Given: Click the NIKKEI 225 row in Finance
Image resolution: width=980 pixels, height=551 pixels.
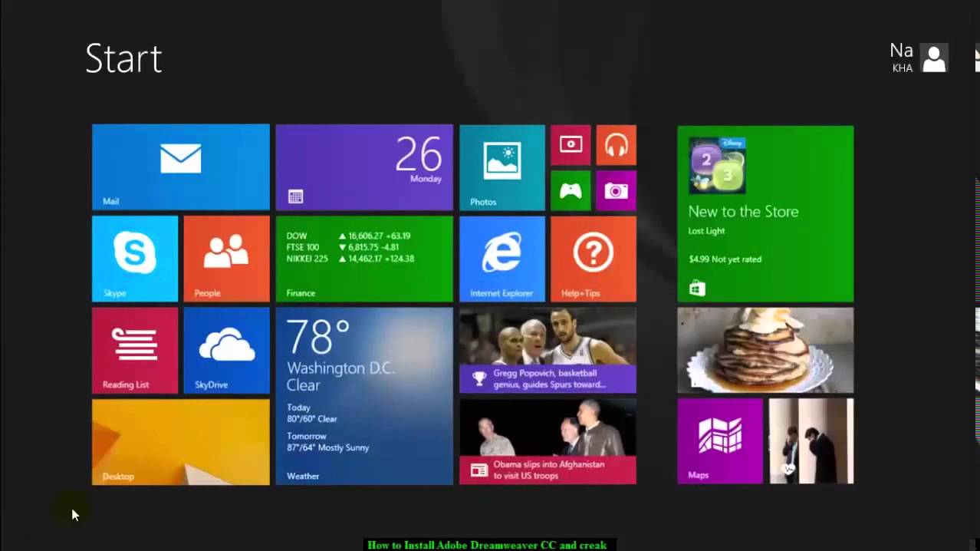Looking at the screenshot, I should click(x=350, y=259).
